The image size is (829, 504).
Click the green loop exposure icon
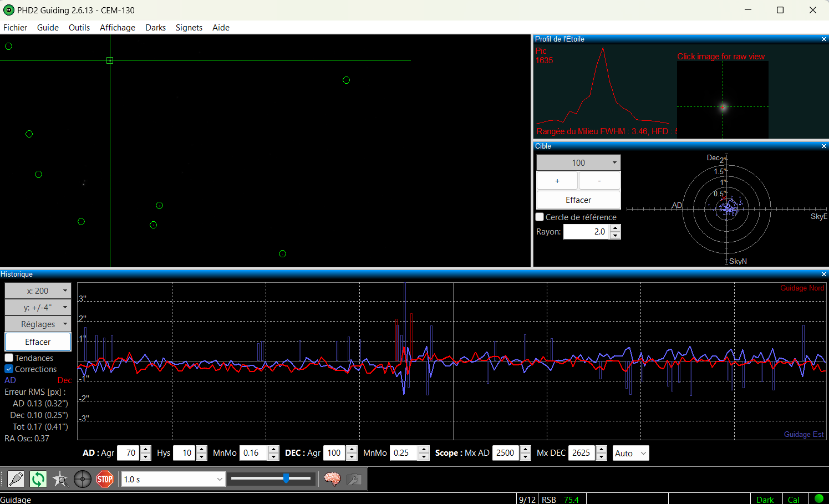38,479
